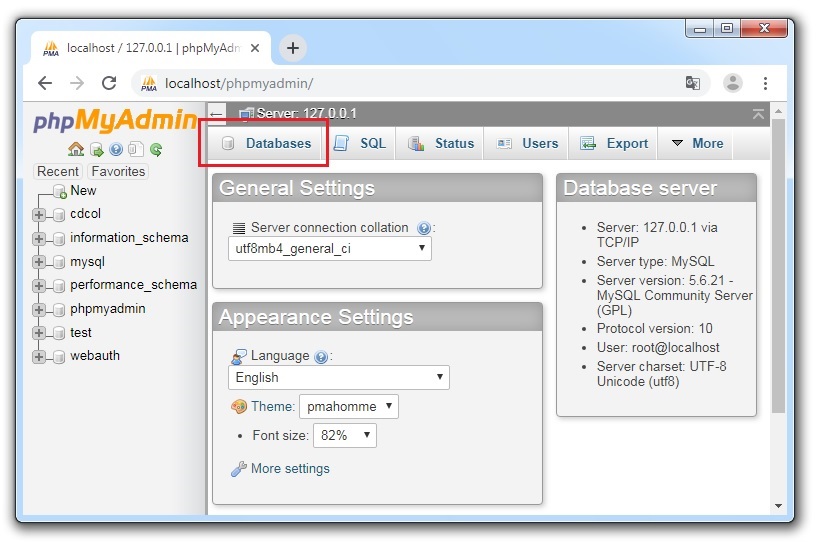This screenshot has height=544, width=817.
Task: Expand the cdcol database tree node
Action: 39,214
